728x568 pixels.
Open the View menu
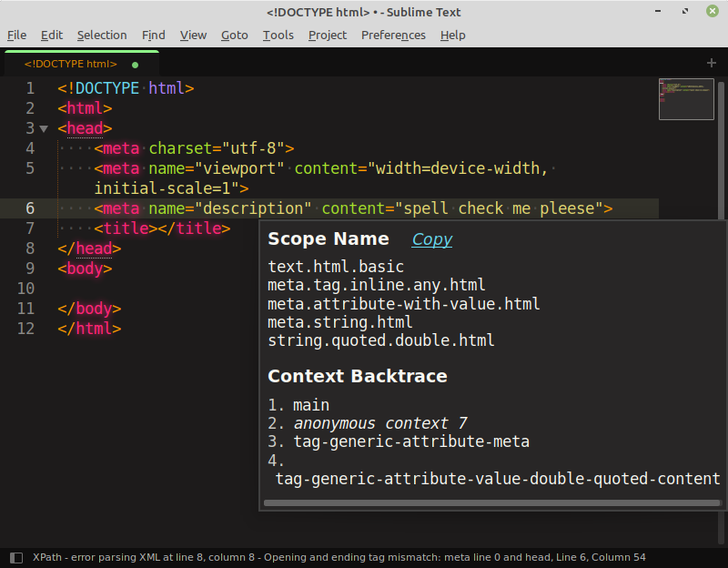pyautogui.click(x=193, y=35)
